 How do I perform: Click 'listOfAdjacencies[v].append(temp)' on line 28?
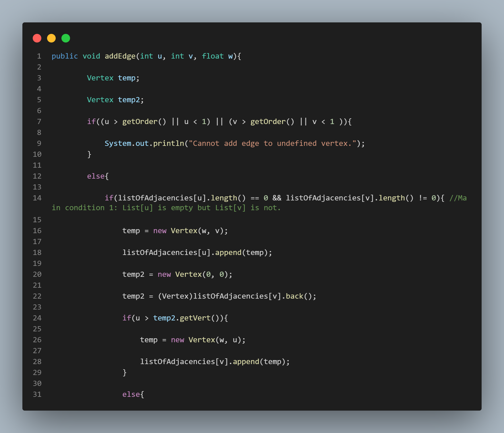tap(213, 362)
